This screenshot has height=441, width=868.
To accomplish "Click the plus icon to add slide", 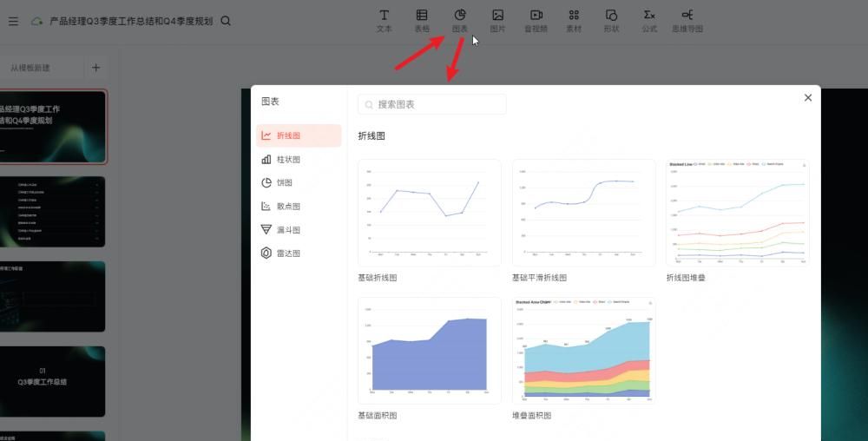I will click(x=95, y=68).
